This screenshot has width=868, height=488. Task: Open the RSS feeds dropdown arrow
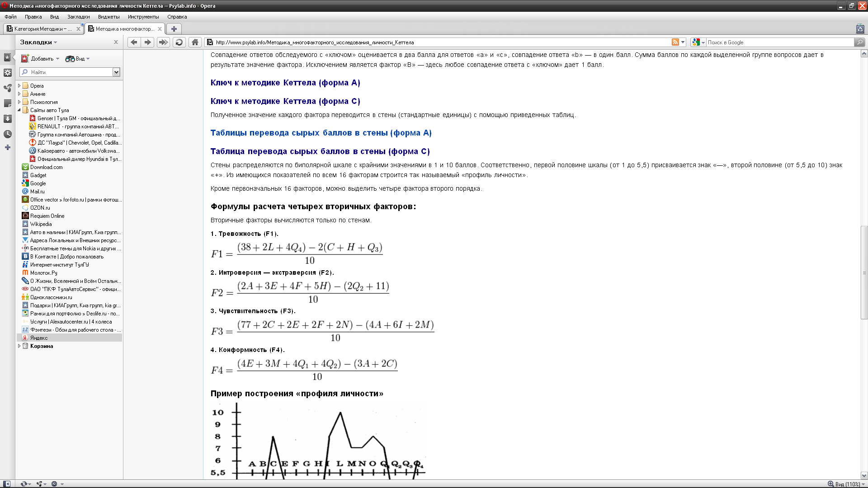[683, 42]
